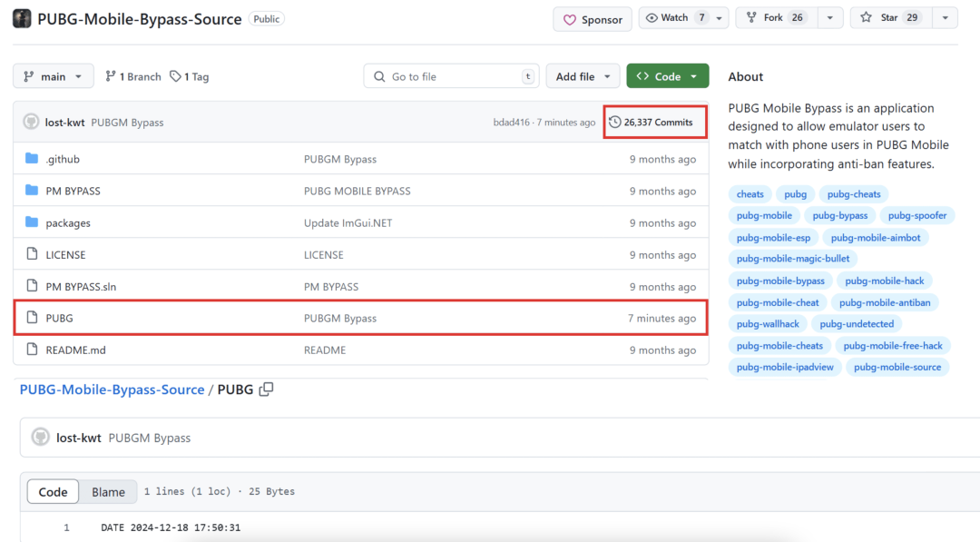The width and height of the screenshot is (980, 542).
Task: Open the Watch dropdown arrow
Action: 720,18
